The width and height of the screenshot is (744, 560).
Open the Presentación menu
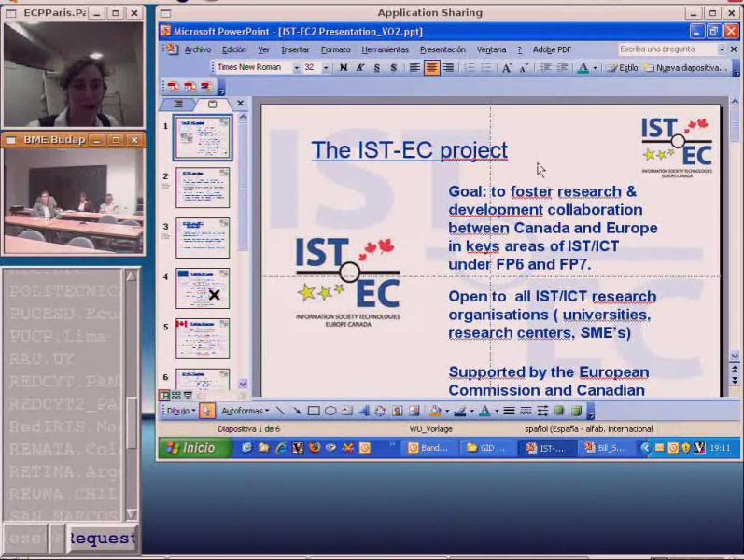pyautogui.click(x=442, y=49)
